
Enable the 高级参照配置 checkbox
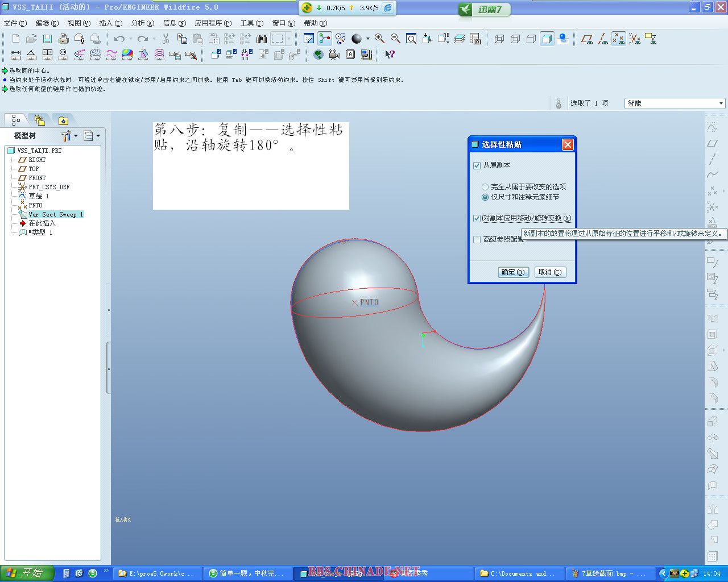pyautogui.click(x=477, y=239)
